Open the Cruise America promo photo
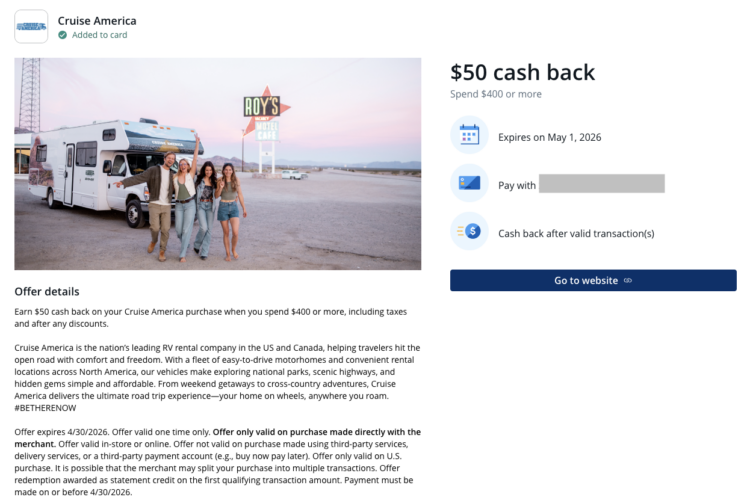This screenshot has width=750, height=503. click(x=217, y=163)
